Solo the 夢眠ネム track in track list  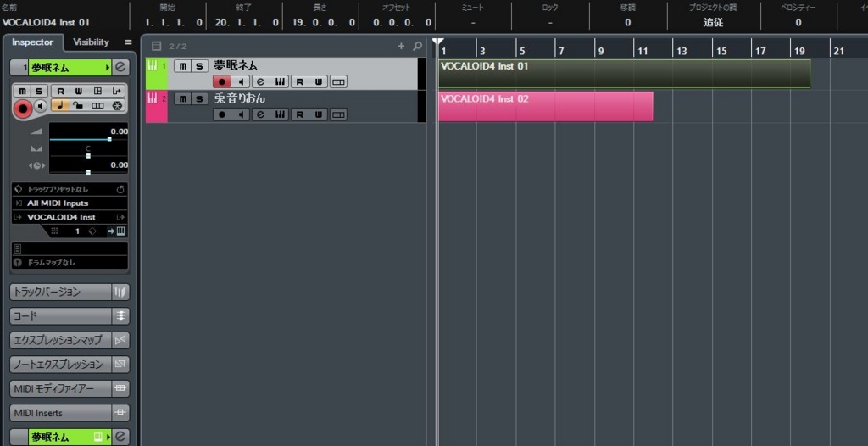pyautogui.click(x=199, y=66)
